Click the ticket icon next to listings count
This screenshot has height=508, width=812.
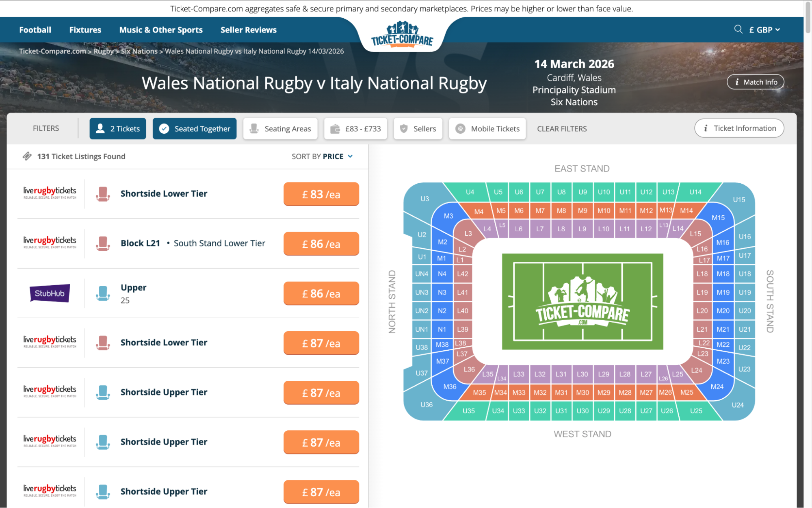click(x=27, y=156)
